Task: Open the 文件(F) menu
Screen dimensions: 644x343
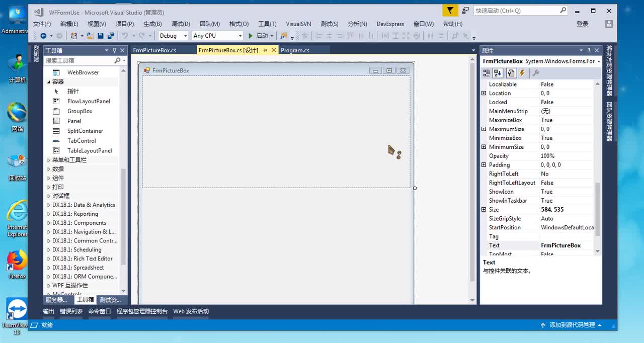Action: (x=42, y=24)
